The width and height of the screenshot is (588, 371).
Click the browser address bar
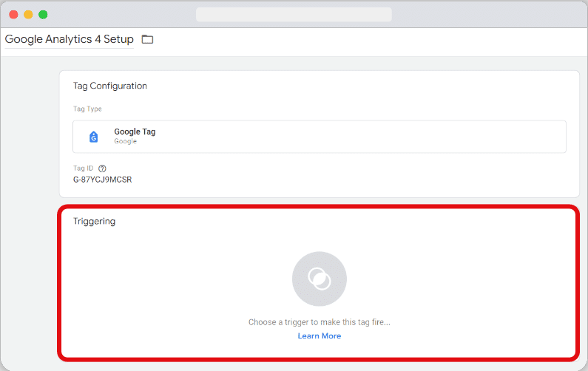[x=294, y=15]
